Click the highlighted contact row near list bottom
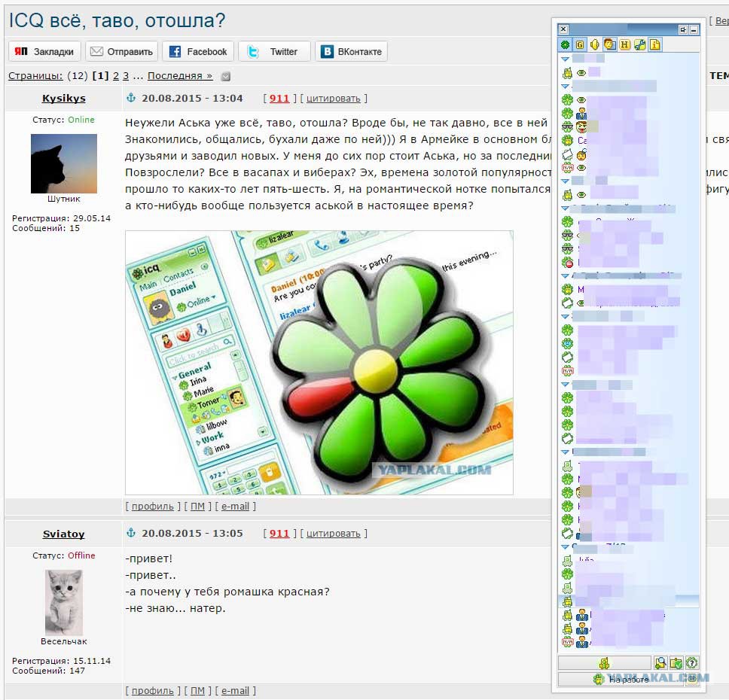This screenshot has width=729, height=700. coord(629,601)
